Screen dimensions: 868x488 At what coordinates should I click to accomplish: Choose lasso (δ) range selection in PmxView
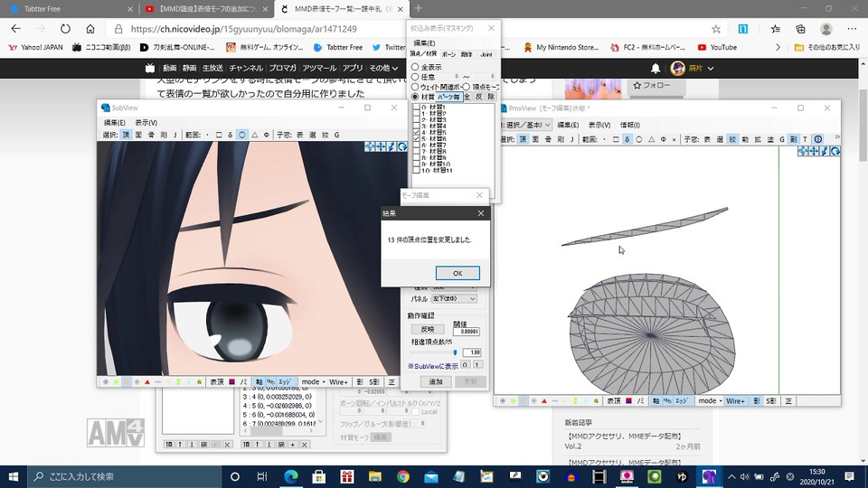tap(627, 139)
